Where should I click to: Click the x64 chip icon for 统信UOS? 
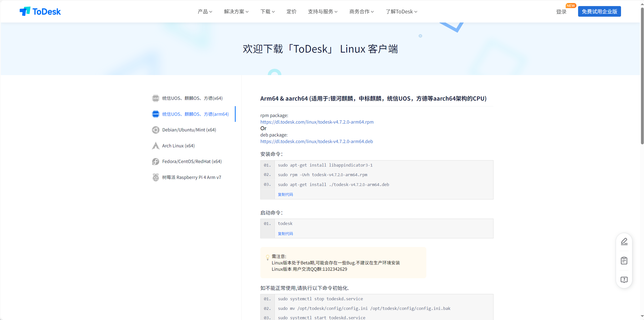point(156,98)
